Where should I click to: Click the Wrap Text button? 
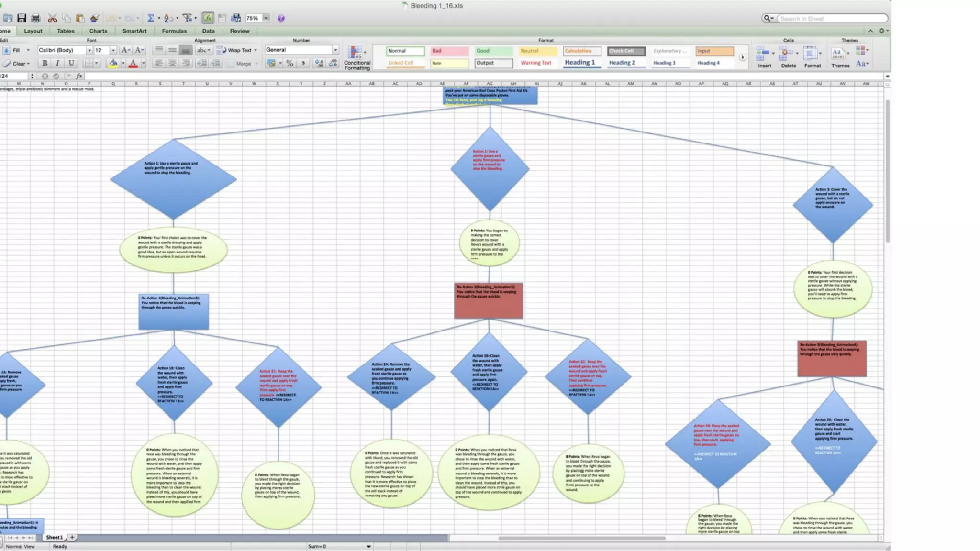[237, 50]
